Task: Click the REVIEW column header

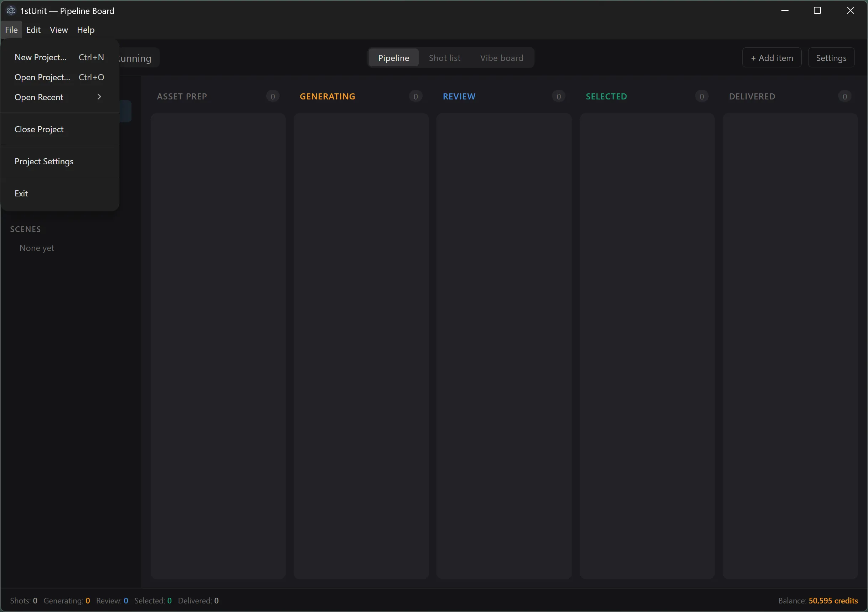Action: (x=459, y=97)
